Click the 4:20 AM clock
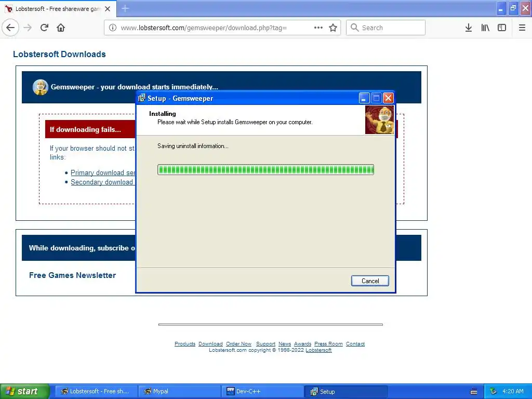This screenshot has width=532, height=399. coord(513,392)
